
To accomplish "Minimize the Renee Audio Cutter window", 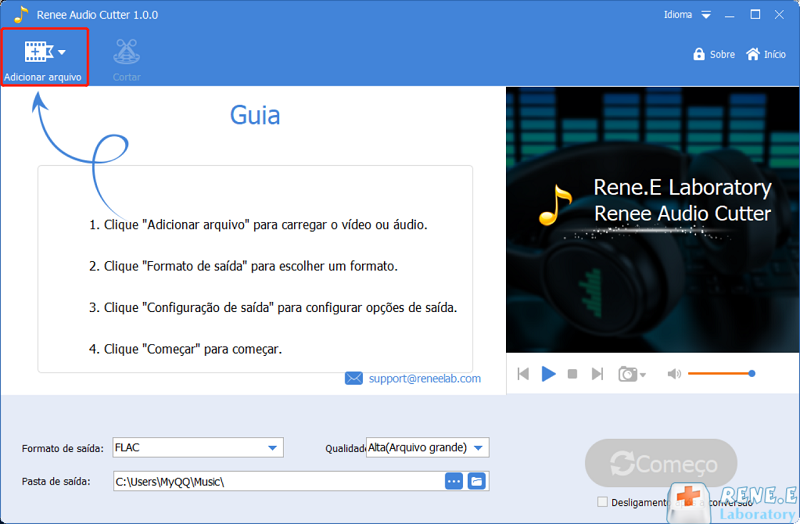I will click(730, 15).
